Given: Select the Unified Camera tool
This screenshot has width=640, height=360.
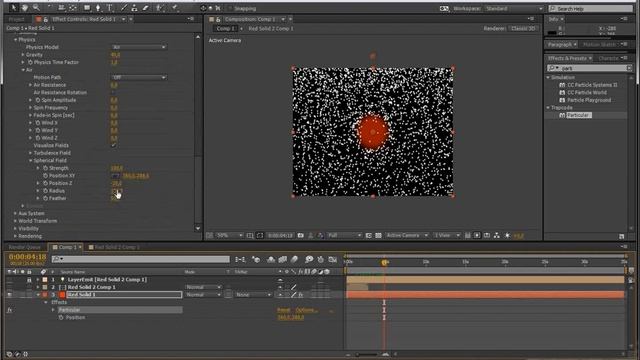Looking at the screenshot, I should 62,8.
